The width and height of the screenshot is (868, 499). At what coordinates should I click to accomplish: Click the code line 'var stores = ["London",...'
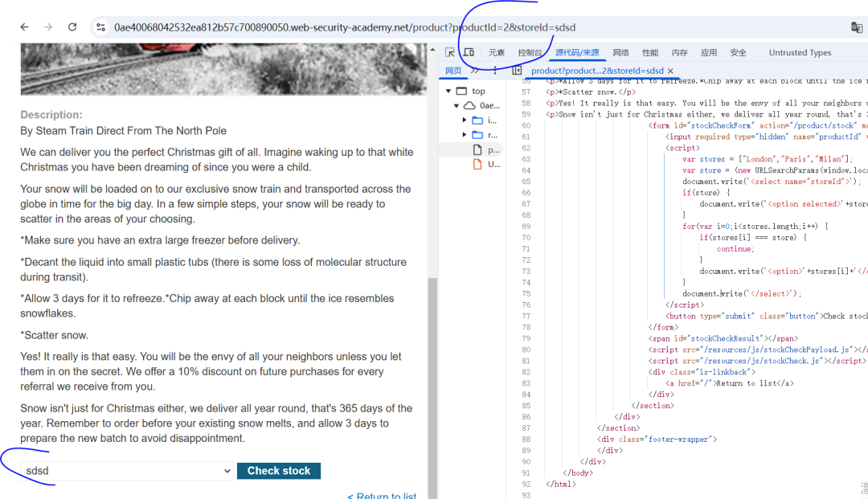coord(768,159)
